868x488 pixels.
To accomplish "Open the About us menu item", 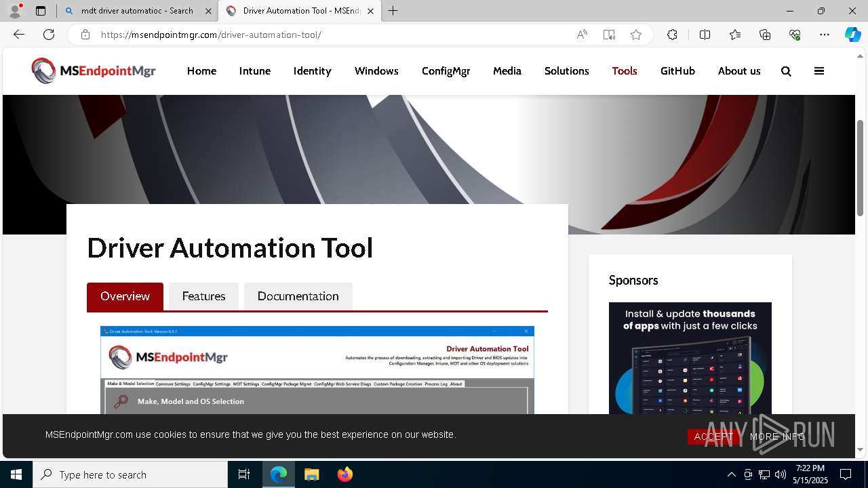I will (x=739, y=71).
